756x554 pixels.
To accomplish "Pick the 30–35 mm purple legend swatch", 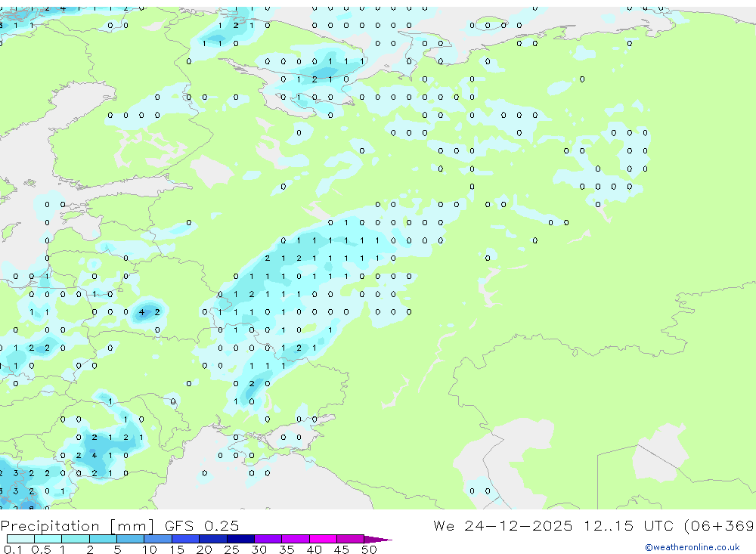I will pyautogui.click(x=268, y=539).
